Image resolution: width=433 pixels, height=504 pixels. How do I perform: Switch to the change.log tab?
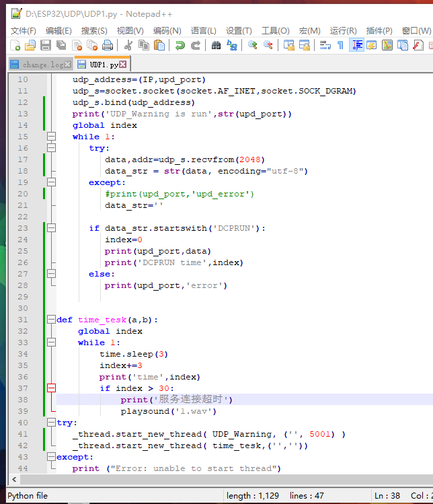pos(42,65)
